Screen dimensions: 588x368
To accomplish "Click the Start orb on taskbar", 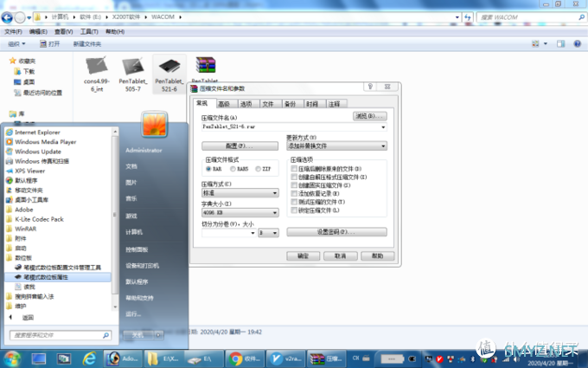I will point(11,359).
